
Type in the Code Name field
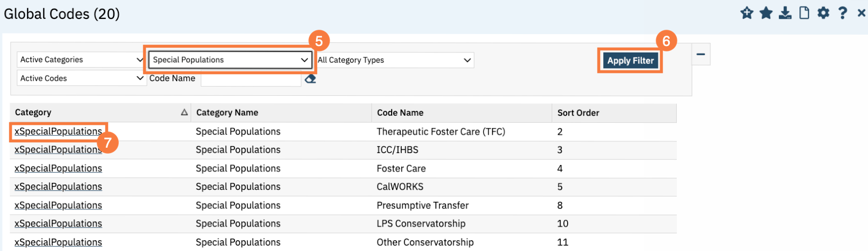pos(251,79)
